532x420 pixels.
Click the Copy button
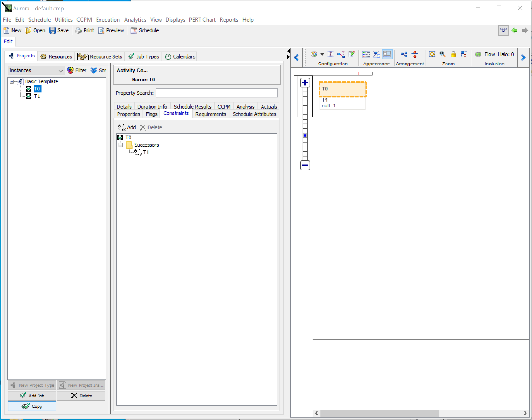(x=32, y=406)
